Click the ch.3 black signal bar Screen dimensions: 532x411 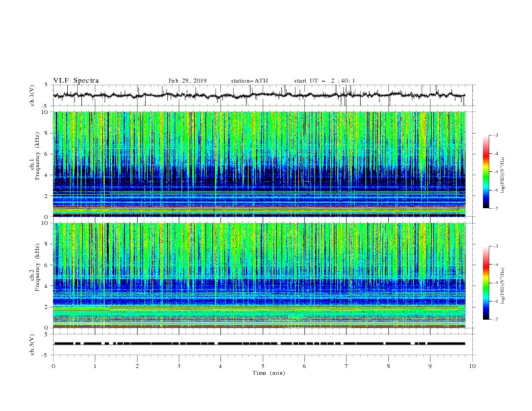[x=259, y=344]
